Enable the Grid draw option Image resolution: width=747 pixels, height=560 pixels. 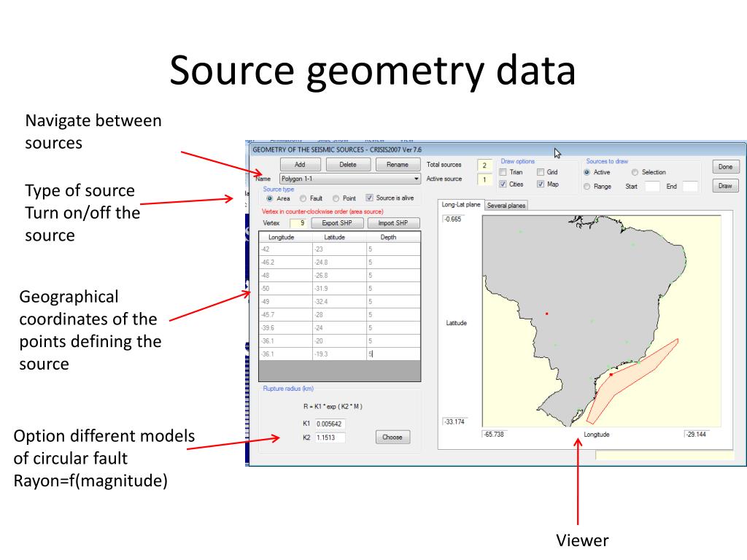[x=541, y=172]
